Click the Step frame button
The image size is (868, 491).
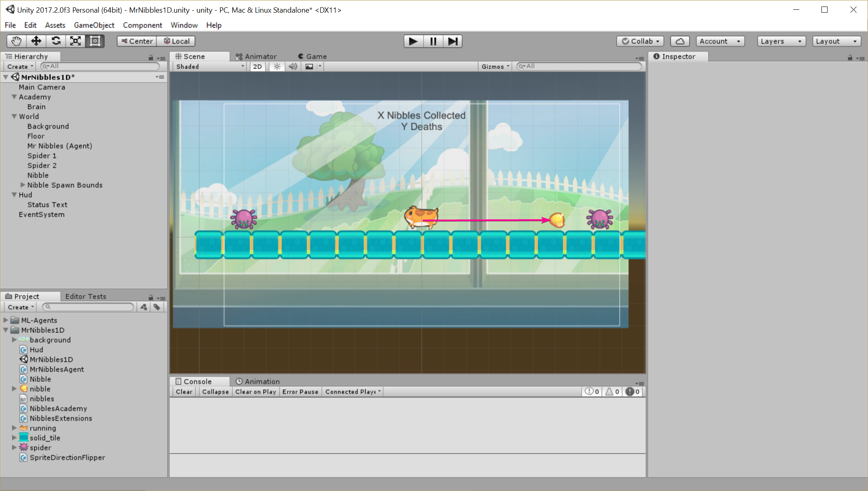[453, 41]
